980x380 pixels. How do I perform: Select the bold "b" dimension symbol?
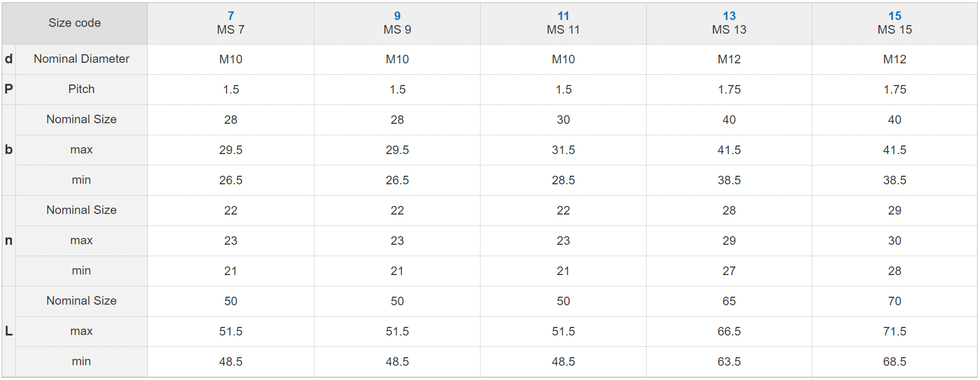(x=9, y=149)
